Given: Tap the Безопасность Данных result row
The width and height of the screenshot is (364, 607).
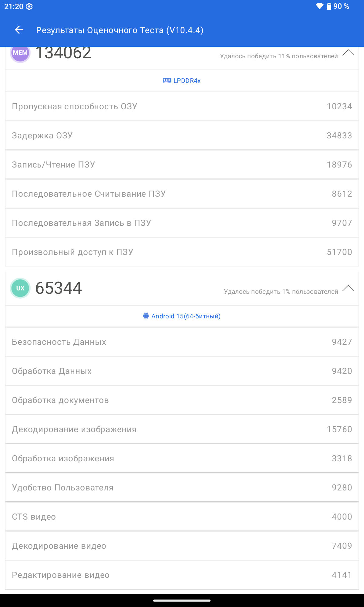Looking at the screenshot, I should pos(182,342).
